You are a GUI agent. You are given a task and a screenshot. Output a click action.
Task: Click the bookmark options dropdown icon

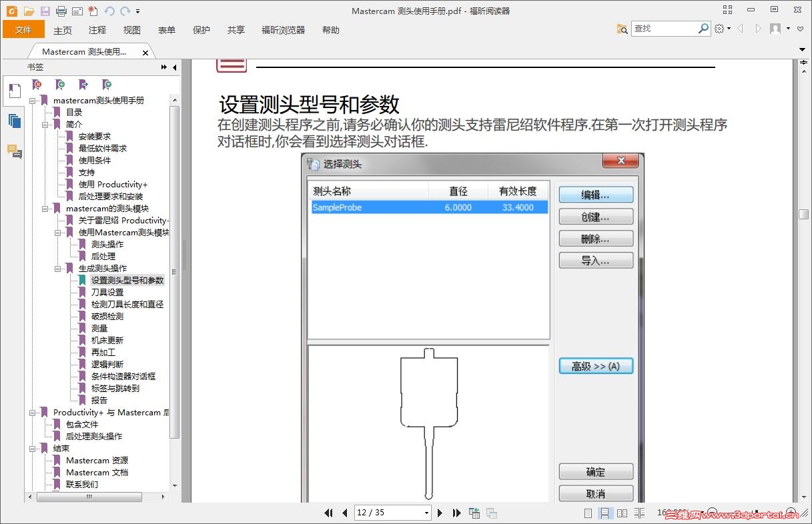tap(107, 85)
